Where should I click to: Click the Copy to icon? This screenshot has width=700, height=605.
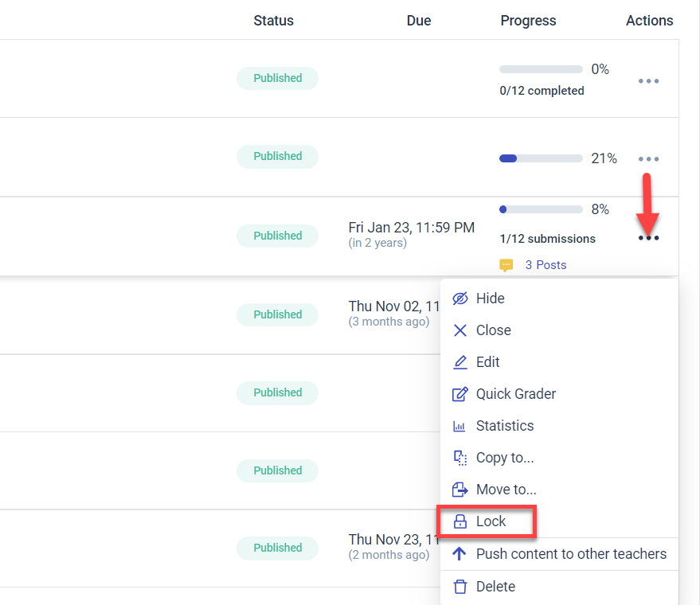click(x=459, y=458)
